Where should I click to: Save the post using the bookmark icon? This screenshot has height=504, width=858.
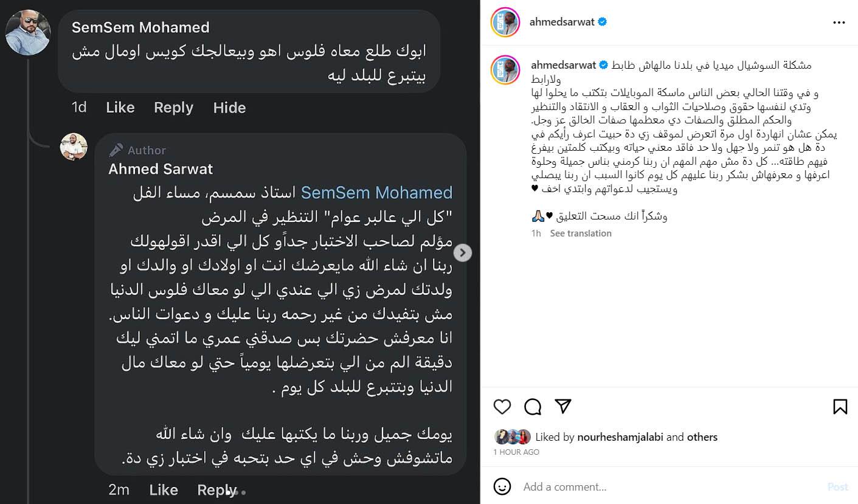[x=840, y=407]
